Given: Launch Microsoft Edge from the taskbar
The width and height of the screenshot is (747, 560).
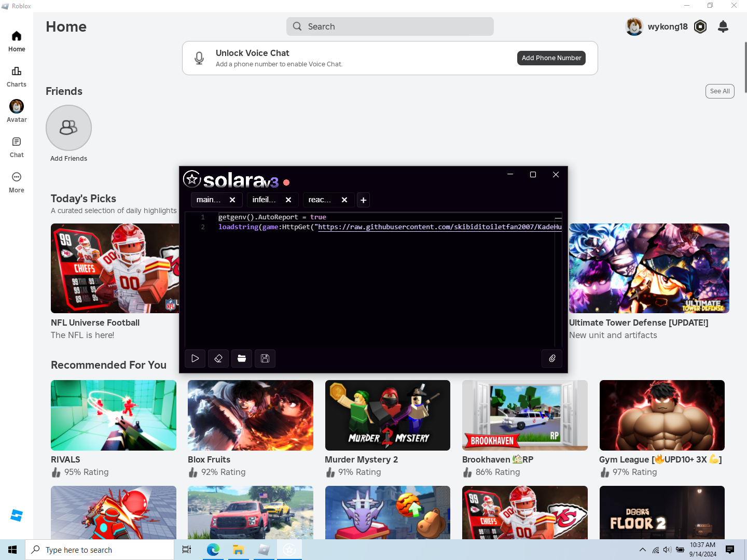Looking at the screenshot, I should tap(213, 550).
